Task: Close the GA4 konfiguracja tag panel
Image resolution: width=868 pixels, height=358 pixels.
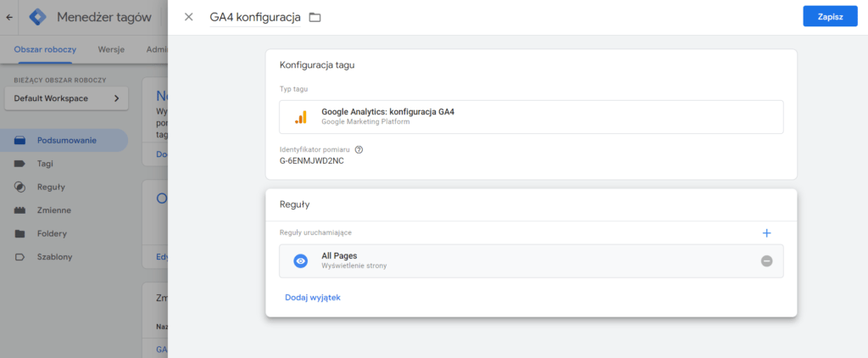Action: point(189,17)
